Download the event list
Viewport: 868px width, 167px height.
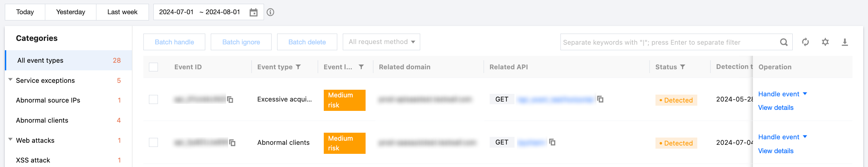pos(845,42)
